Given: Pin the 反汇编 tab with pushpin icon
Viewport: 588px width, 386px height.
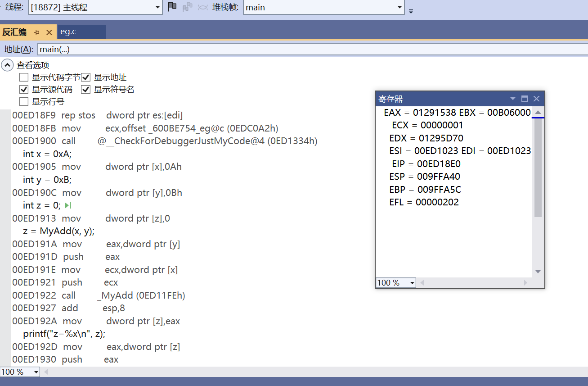Looking at the screenshot, I should pyautogui.click(x=37, y=32).
